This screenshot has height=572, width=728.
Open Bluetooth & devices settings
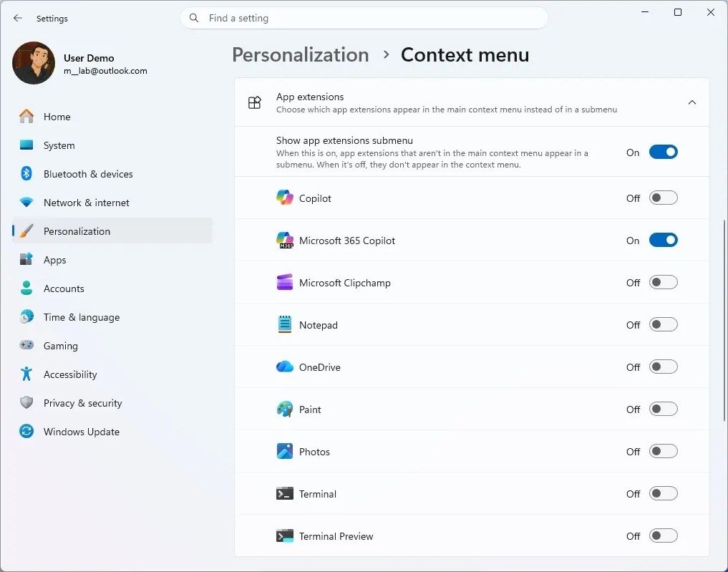pos(112,174)
